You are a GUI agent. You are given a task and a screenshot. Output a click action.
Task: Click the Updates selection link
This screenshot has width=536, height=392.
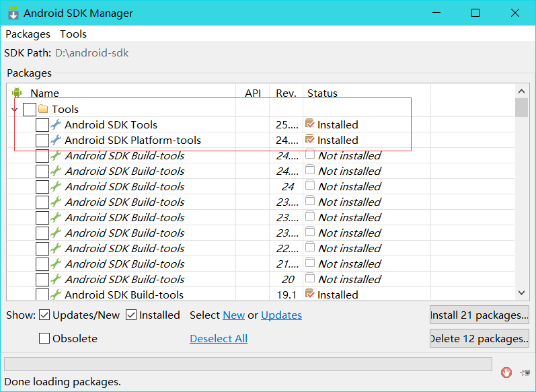tap(281, 315)
